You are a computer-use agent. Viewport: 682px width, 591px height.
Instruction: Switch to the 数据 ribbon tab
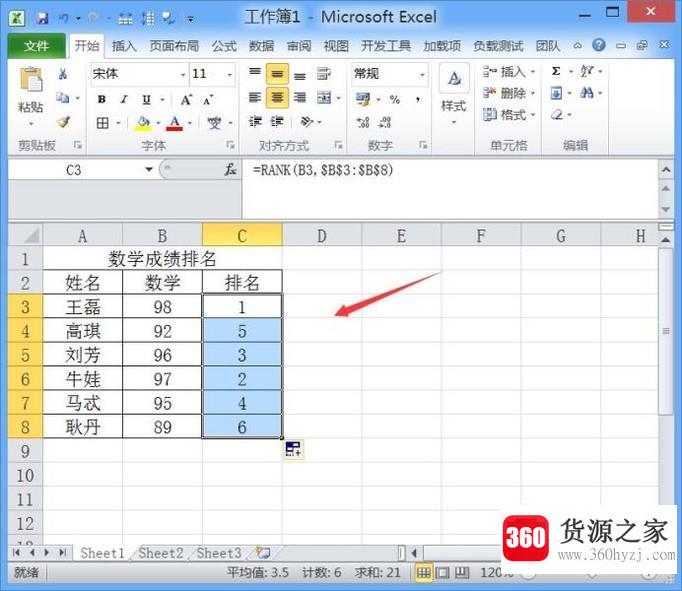pos(261,45)
